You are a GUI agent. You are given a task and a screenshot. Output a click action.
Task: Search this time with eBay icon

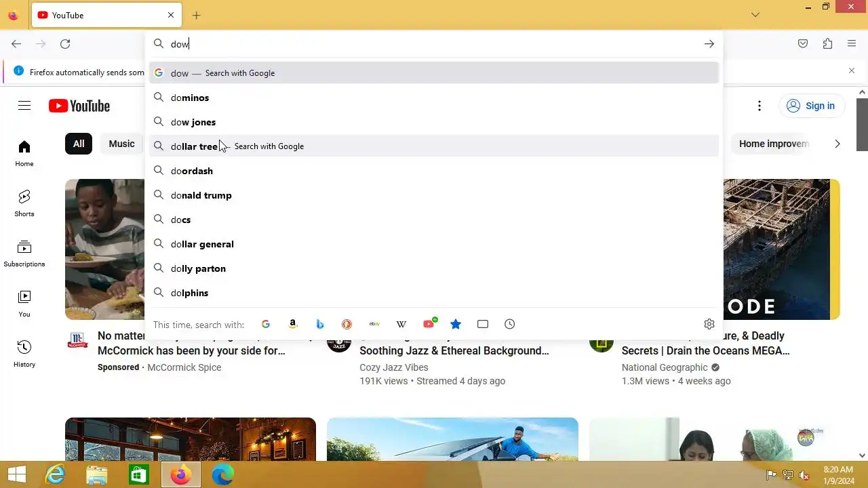pos(374,324)
